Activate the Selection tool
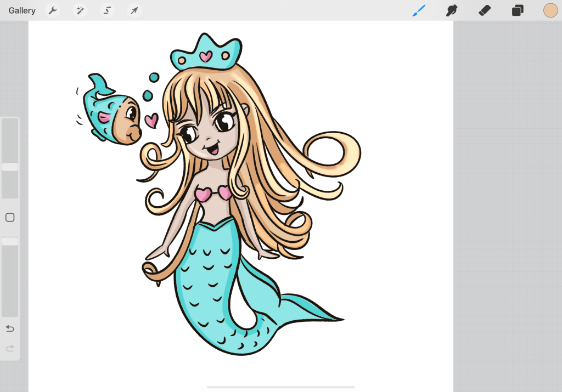This screenshot has width=562, height=392. coord(108,10)
